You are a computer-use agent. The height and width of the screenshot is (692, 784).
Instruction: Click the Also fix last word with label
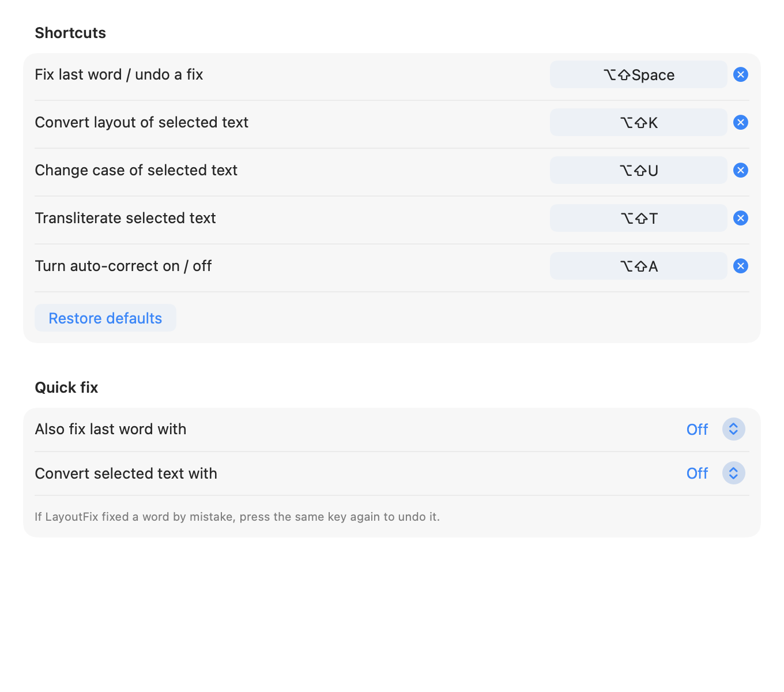click(111, 429)
